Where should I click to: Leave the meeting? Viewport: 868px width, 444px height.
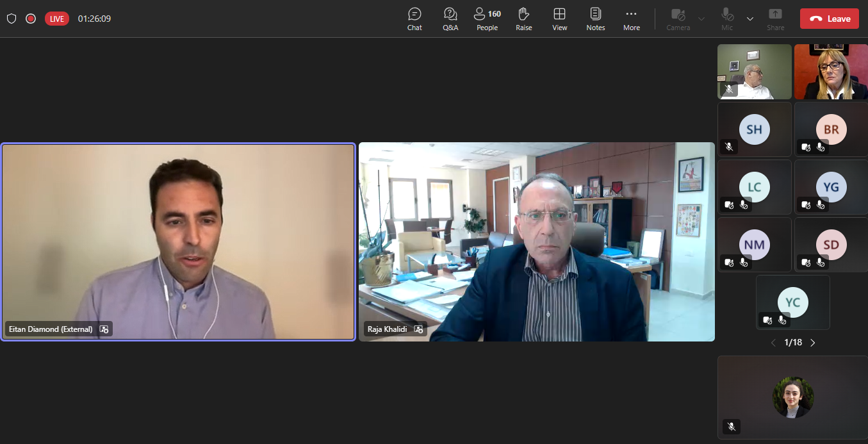829,19
